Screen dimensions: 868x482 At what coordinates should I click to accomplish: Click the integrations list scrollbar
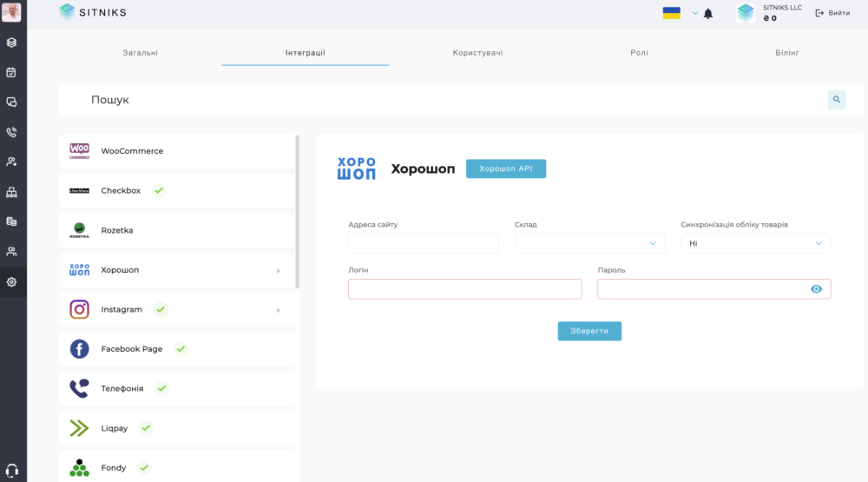[x=298, y=212]
